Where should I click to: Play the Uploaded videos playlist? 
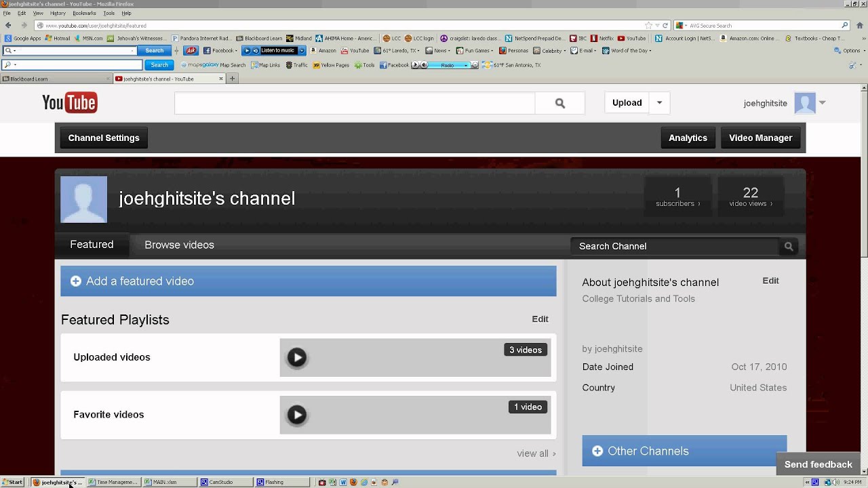click(x=296, y=357)
